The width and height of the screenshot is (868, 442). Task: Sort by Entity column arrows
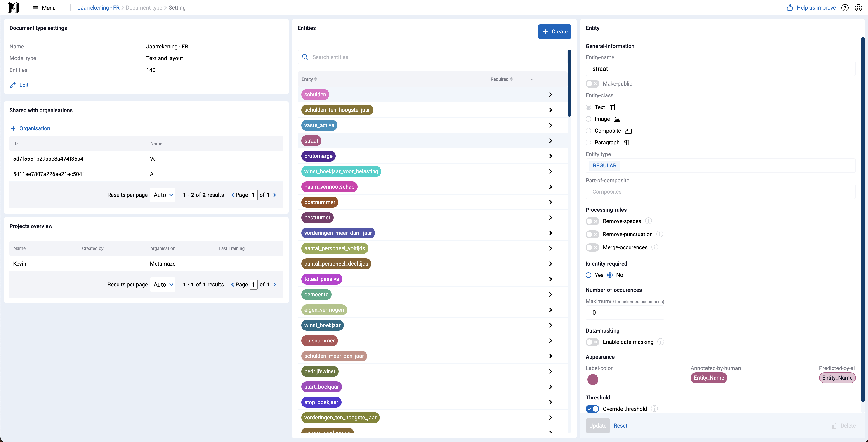point(315,79)
